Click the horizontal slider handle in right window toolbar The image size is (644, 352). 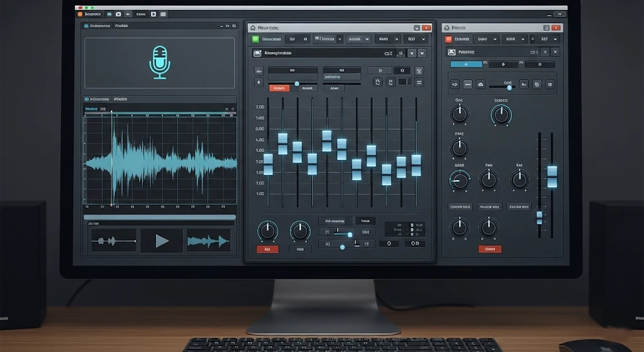(x=509, y=88)
